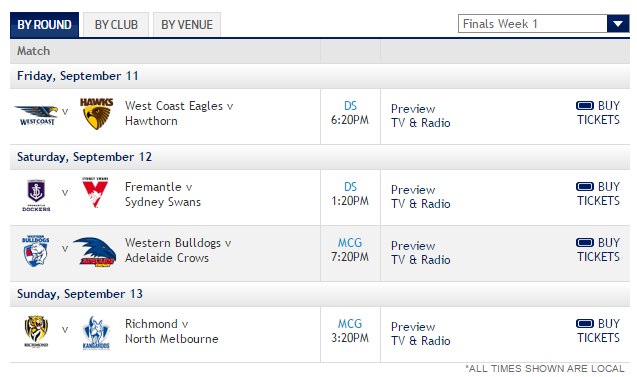Screen dimensions: 637x377
Task: Click MCG venue link for Richmond match
Action: (x=350, y=324)
